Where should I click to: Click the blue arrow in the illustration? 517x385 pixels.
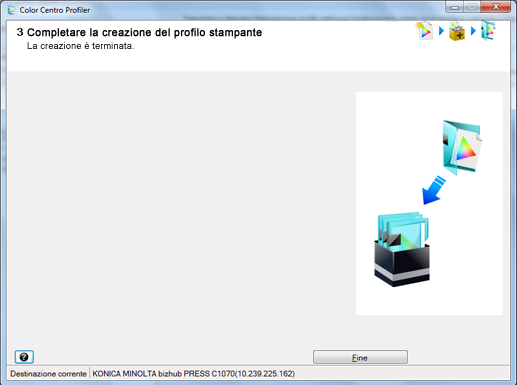(x=433, y=190)
